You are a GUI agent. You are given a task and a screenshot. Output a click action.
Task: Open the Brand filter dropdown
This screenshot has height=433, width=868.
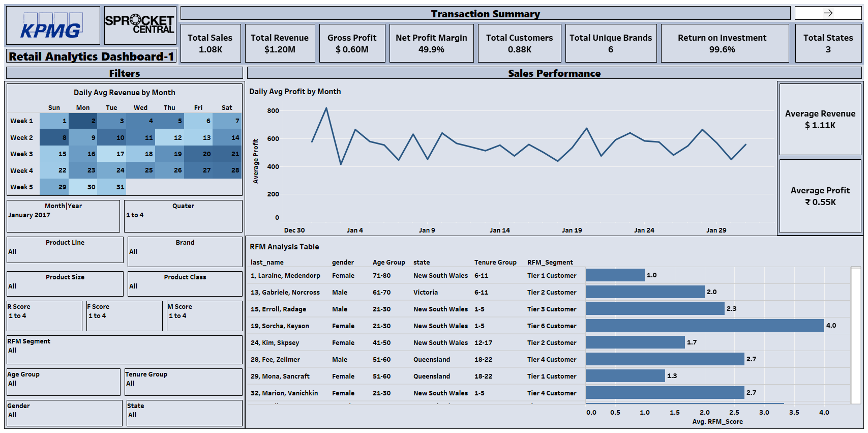tap(185, 251)
